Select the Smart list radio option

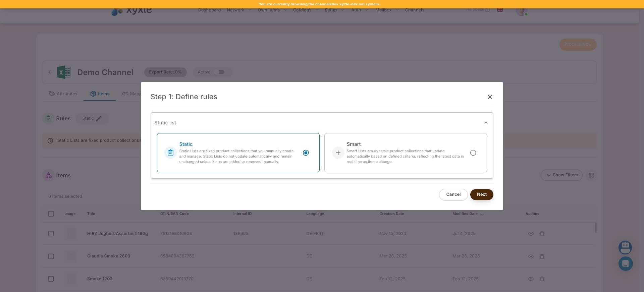pos(473,153)
